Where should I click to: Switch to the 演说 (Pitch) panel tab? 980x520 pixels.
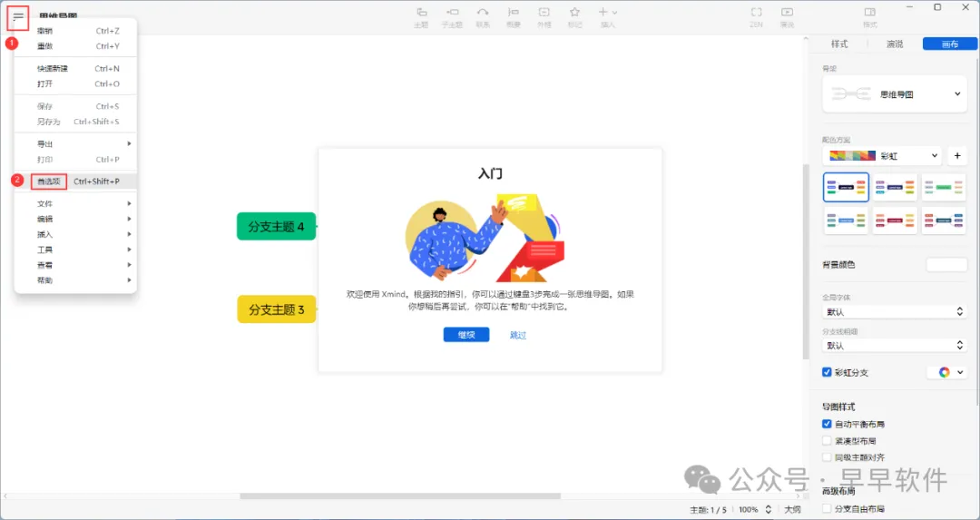click(895, 44)
